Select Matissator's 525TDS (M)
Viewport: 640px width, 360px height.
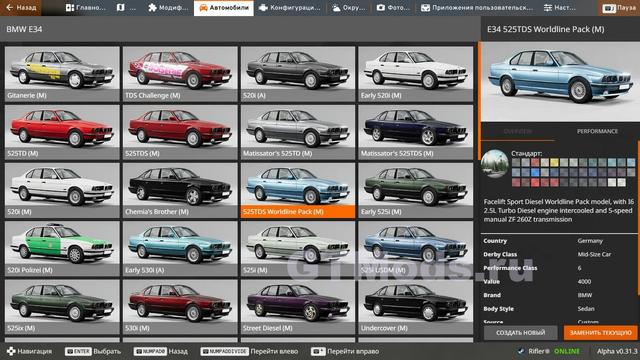[x=416, y=132]
